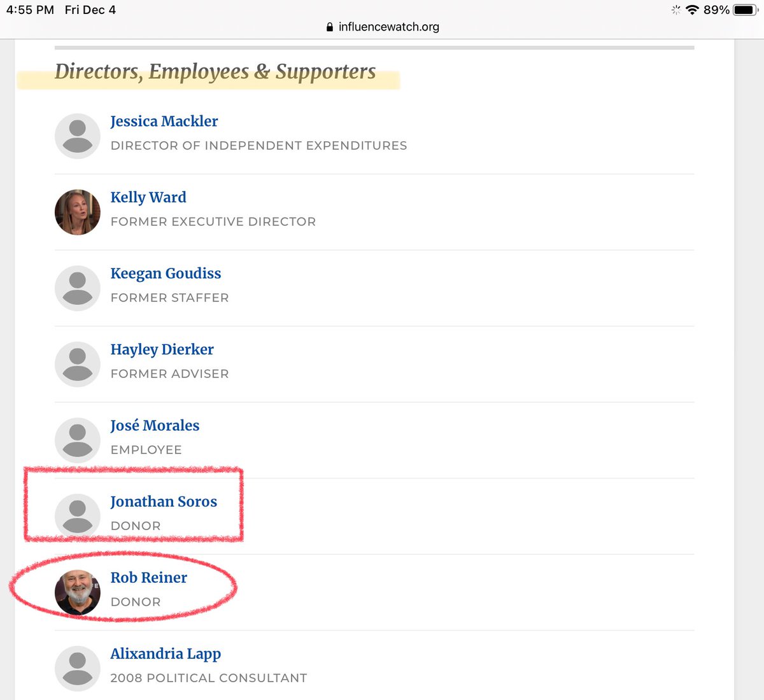Tap the influencewatch.org address bar
This screenshot has width=764, height=700.
382,27
